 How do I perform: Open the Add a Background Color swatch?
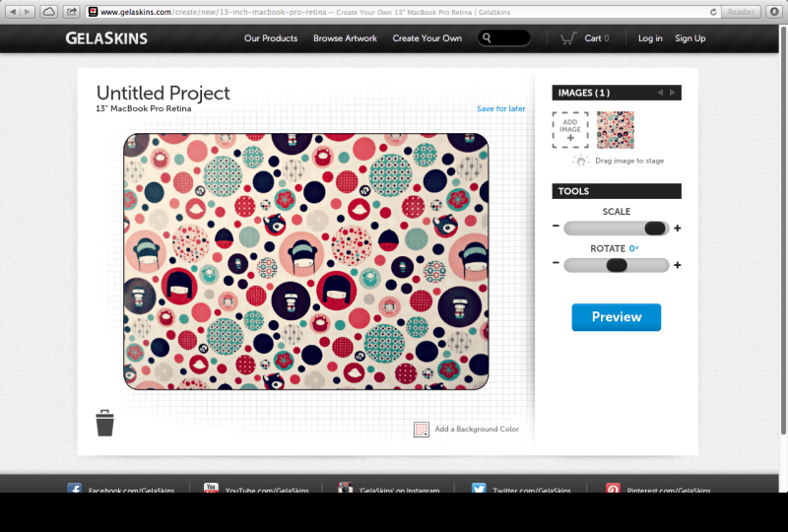coord(422,430)
